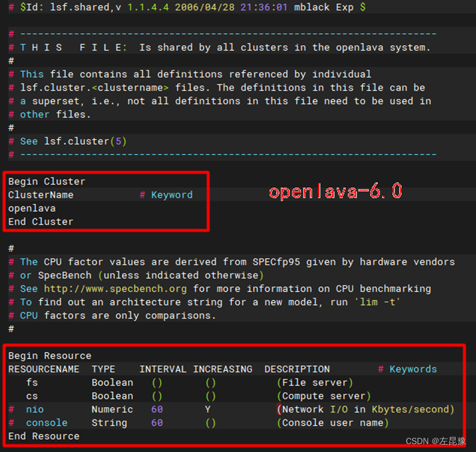Click the 'DESCRIPTION' column header
The width and height of the screenshot is (476, 452).
click(x=297, y=369)
